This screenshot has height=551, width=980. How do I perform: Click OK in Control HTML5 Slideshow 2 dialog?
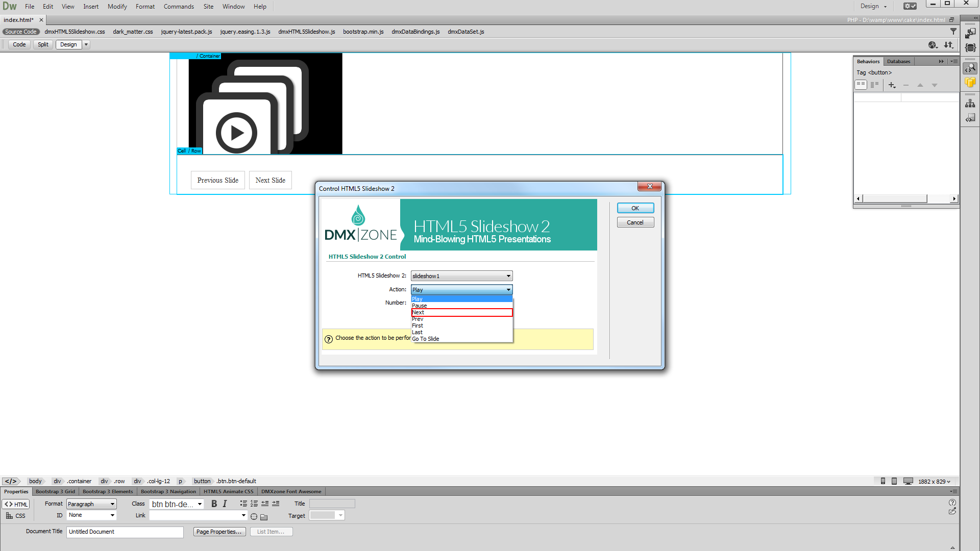(x=635, y=208)
